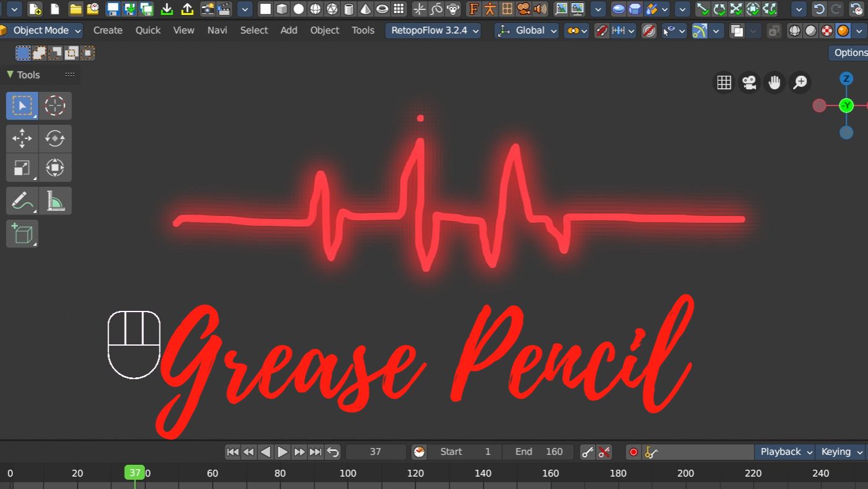Open the Create menu
This screenshot has width=868, height=489.
(x=108, y=30)
